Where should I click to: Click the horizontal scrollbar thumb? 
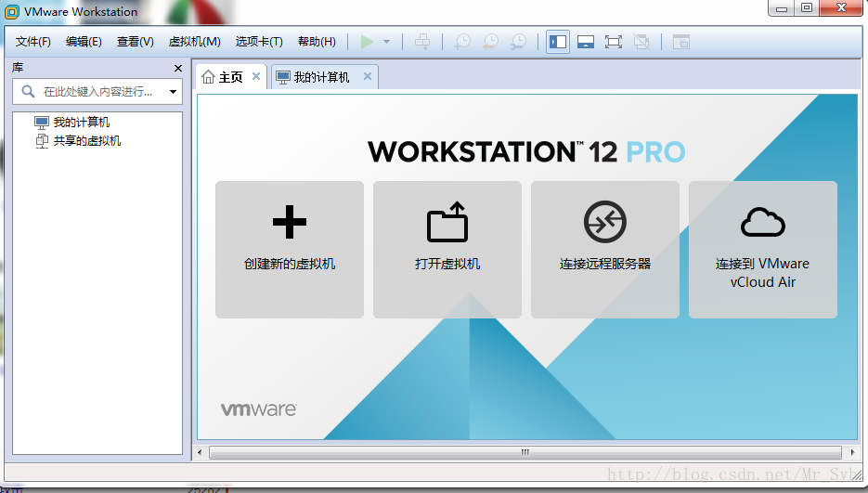525,452
